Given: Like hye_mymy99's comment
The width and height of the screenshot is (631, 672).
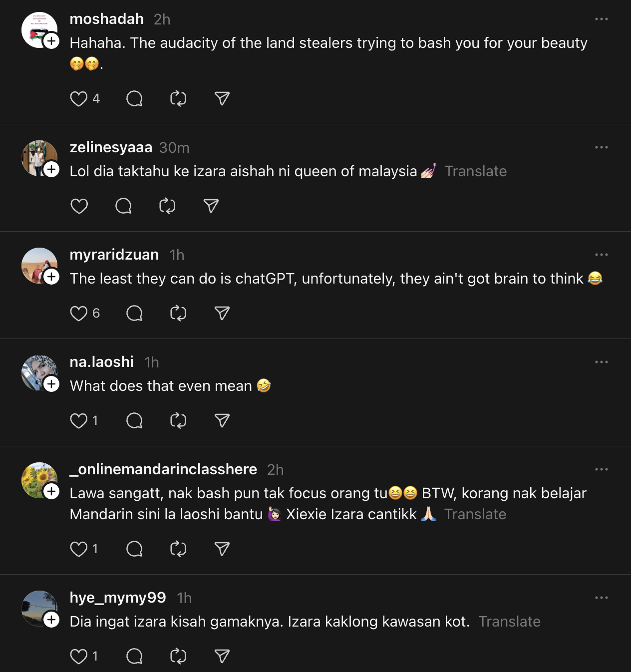Looking at the screenshot, I should point(79,657).
